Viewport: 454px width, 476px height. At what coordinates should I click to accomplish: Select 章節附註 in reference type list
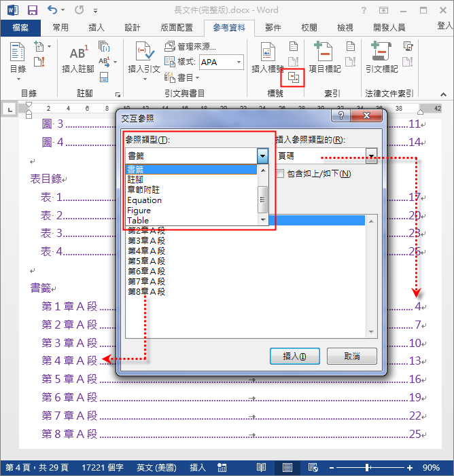(x=191, y=190)
